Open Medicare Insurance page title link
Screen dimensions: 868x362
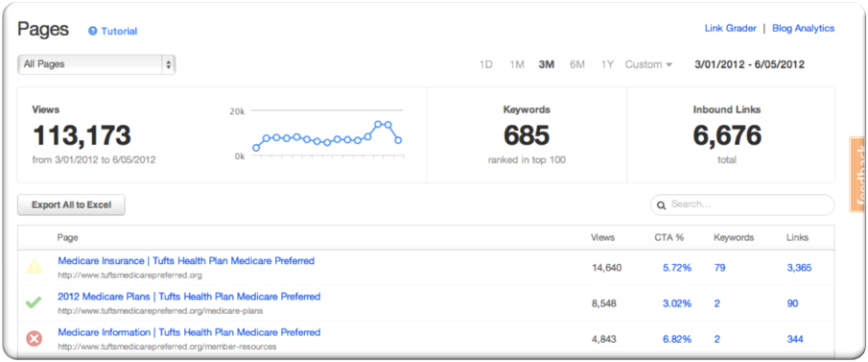[186, 260]
